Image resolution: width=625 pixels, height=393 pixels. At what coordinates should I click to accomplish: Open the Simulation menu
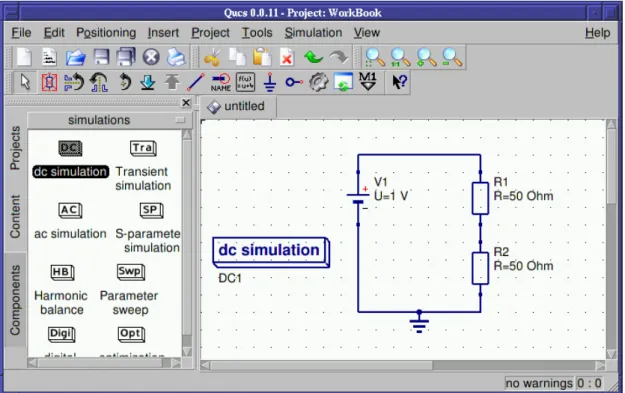click(313, 33)
